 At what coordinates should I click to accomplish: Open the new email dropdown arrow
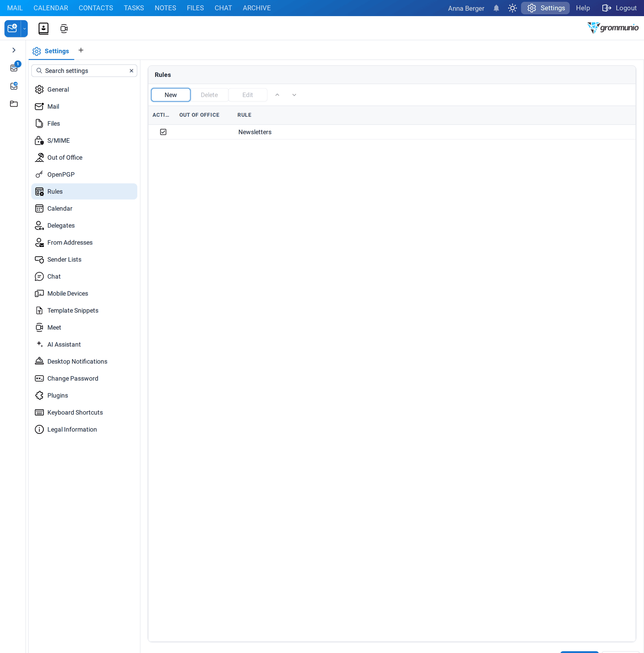coord(25,29)
